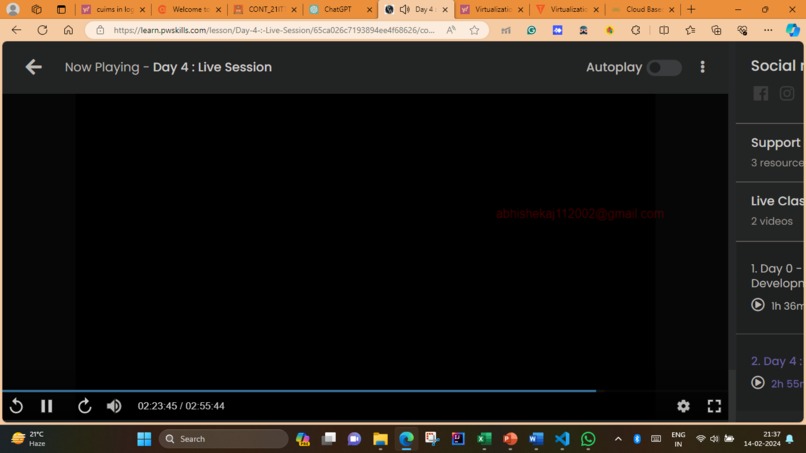806x453 pixels.
Task: Open Instagram social link icon
Action: point(786,94)
